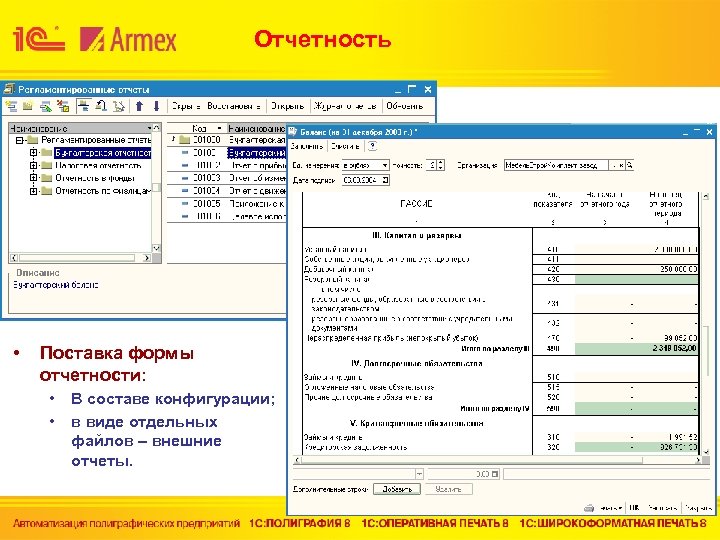Expand the Бухгалтерская отчетность tree folder
The width and height of the screenshot is (720, 540).
[x=33, y=152]
